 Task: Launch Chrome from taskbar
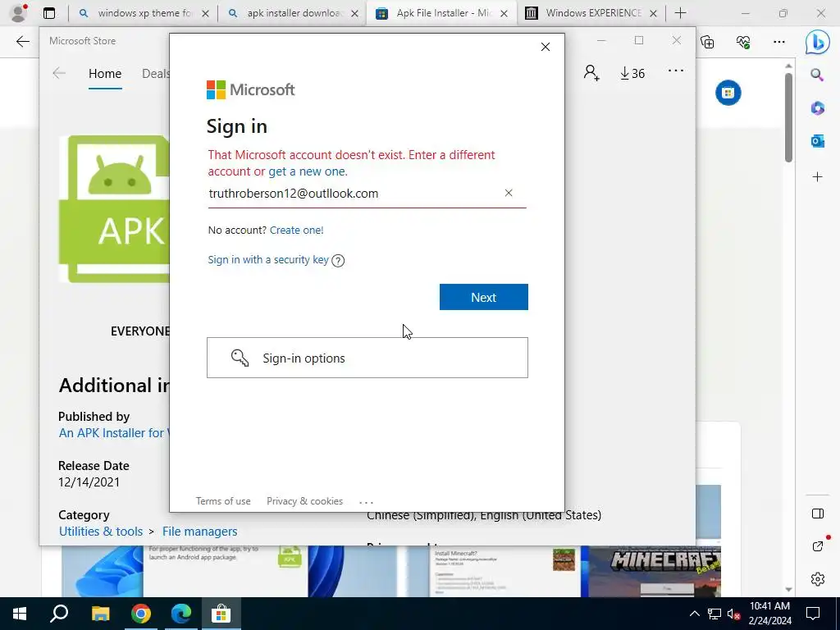(x=140, y=614)
